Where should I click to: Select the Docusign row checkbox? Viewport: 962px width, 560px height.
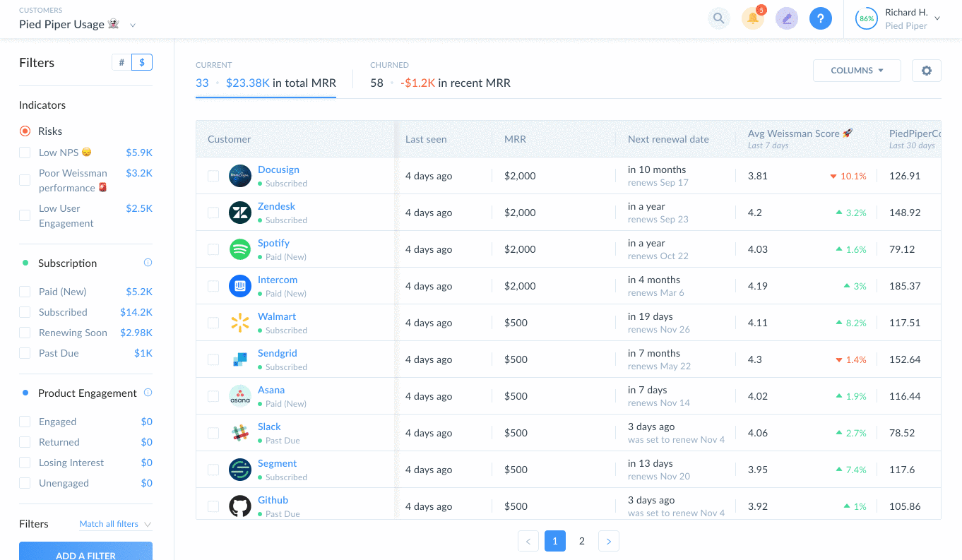[213, 176]
